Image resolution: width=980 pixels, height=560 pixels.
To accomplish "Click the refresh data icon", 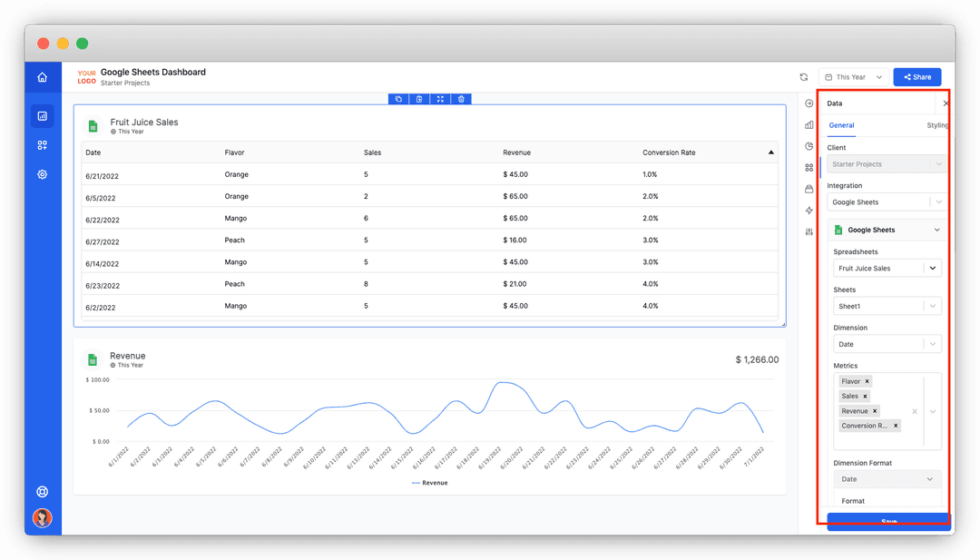I will point(804,77).
